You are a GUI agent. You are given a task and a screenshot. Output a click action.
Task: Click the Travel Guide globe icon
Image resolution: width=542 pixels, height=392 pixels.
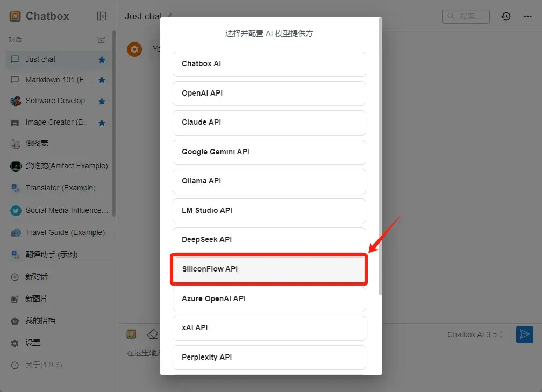click(x=16, y=233)
